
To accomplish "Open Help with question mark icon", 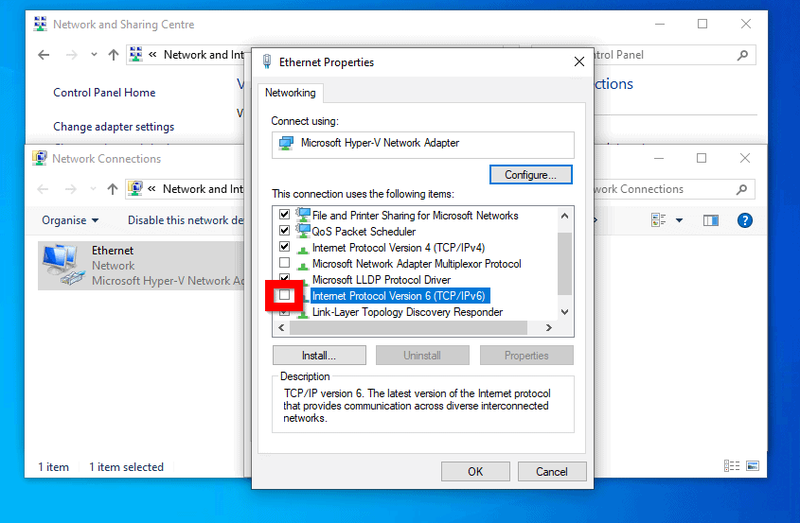I will [x=745, y=220].
